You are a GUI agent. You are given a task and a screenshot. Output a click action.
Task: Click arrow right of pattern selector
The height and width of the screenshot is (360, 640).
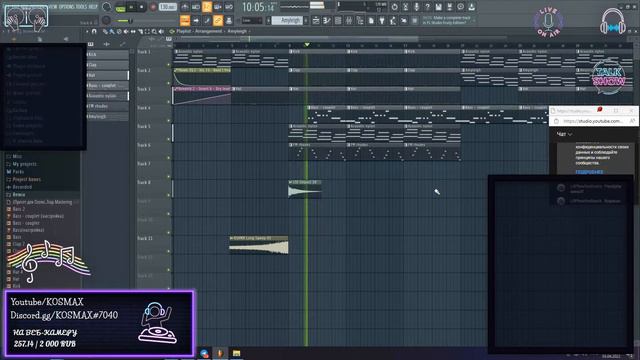pyautogui.click(x=306, y=20)
